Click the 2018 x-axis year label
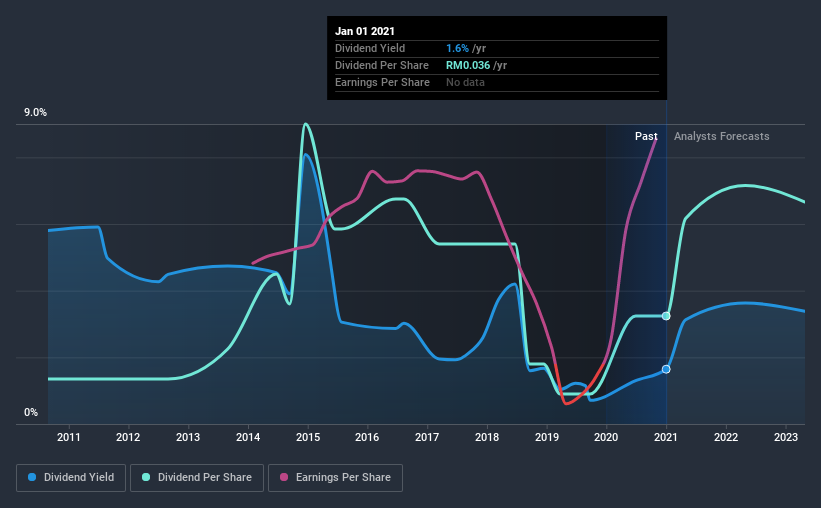 click(x=487, y=437)
